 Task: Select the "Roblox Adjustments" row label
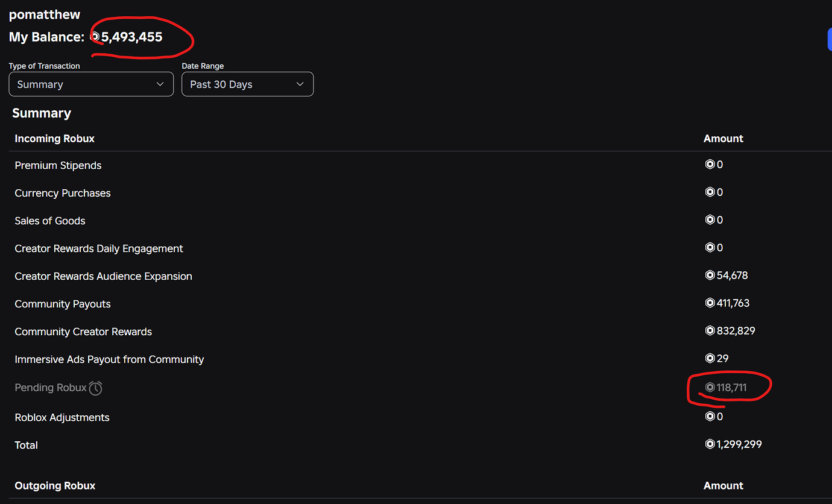[x=62, y=417]
